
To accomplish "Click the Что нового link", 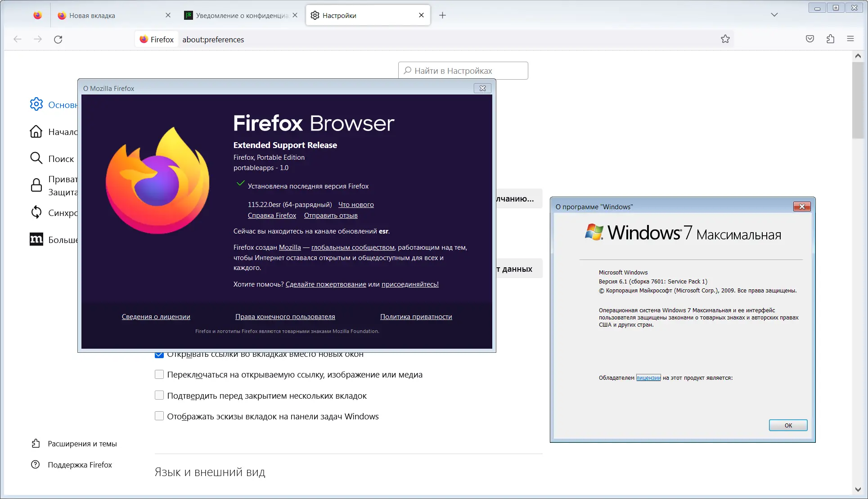I will [355, 205].
